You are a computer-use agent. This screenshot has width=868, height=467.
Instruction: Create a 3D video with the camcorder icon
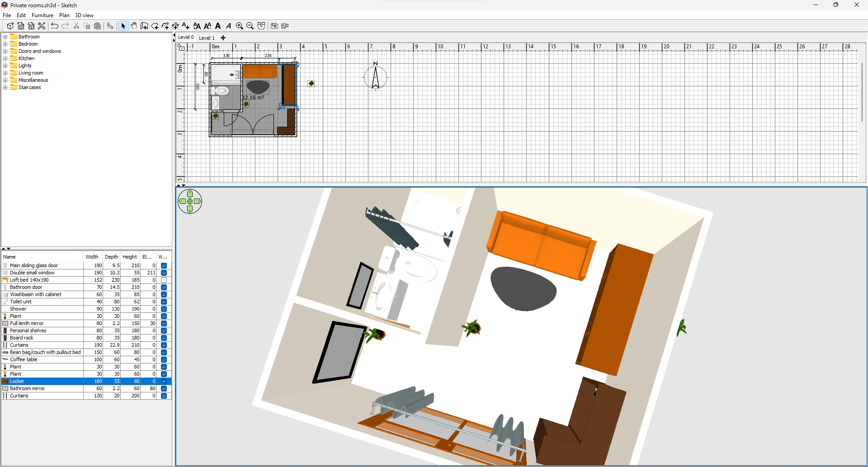[285, 26]
